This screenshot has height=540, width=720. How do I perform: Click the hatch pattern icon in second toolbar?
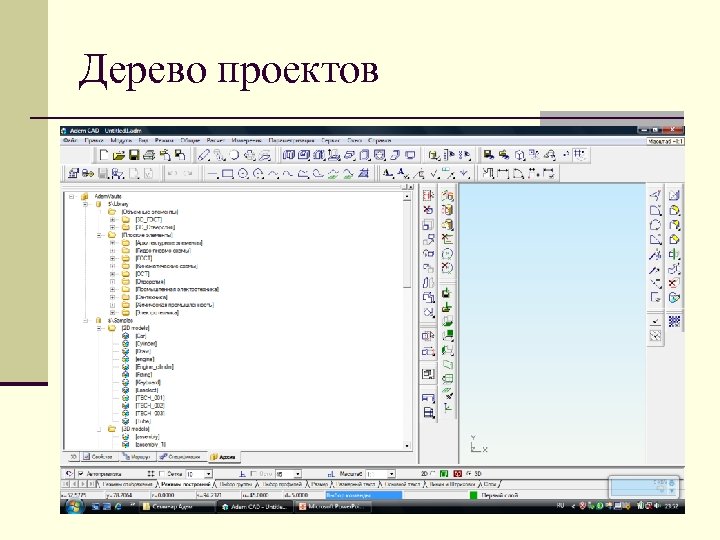coord(364,174)
